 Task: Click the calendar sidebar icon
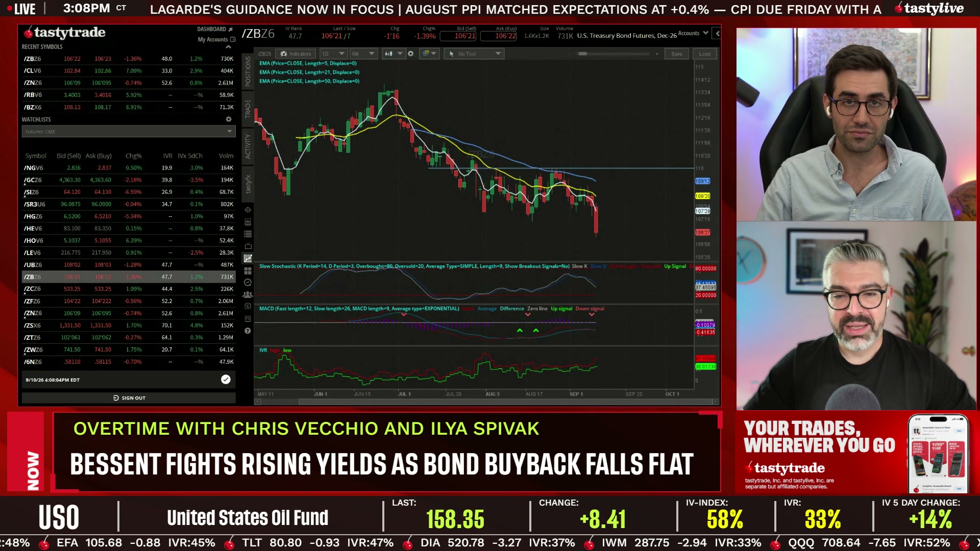click(x=248, y=306)
